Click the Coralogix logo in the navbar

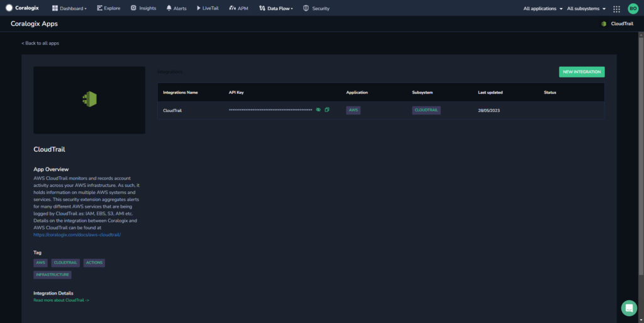(22, 8)
